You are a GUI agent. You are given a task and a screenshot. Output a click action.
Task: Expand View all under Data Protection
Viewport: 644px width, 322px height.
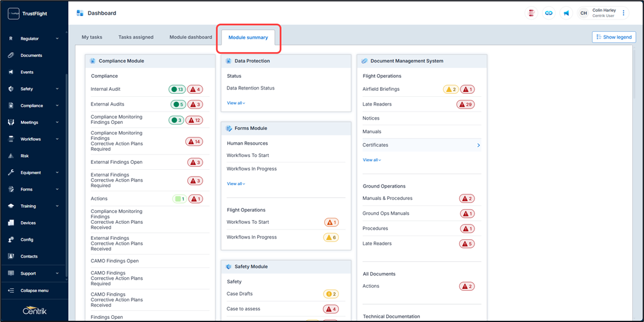pos(236,103)
